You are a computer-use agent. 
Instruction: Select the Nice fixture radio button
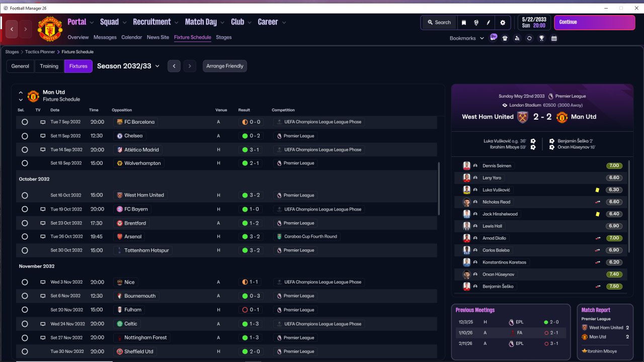[25, 283]
